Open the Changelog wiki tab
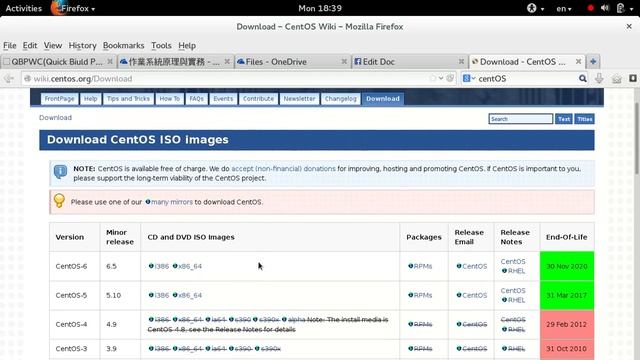640x360 pixels. (340, 99)
